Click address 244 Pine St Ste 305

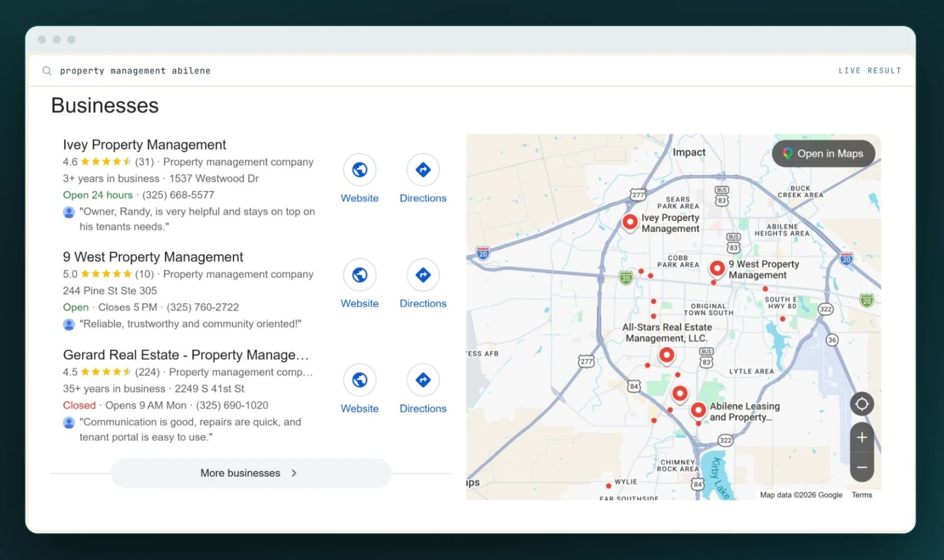tap(110, 290)
